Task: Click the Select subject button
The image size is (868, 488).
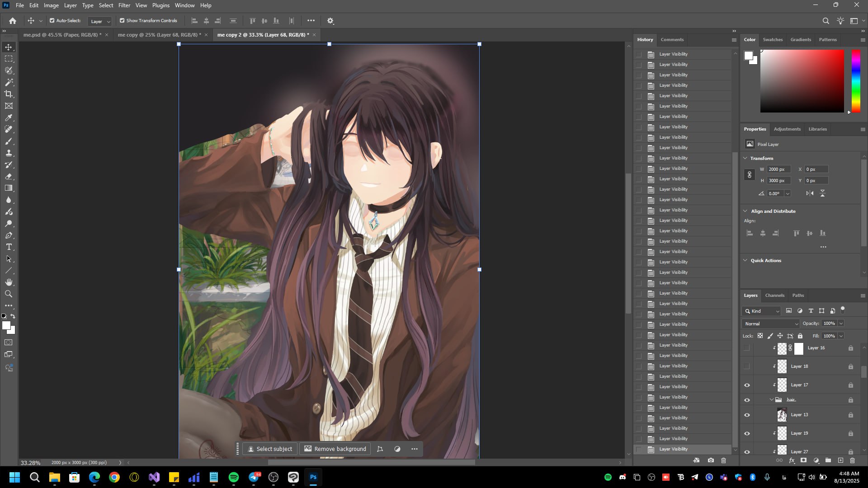Action: coord(270,449)
